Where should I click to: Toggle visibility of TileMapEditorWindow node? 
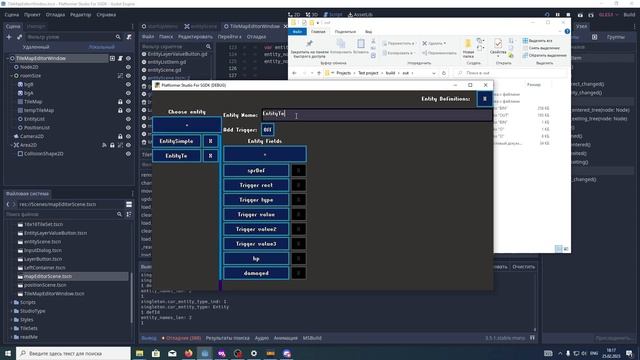click(128, 58)
